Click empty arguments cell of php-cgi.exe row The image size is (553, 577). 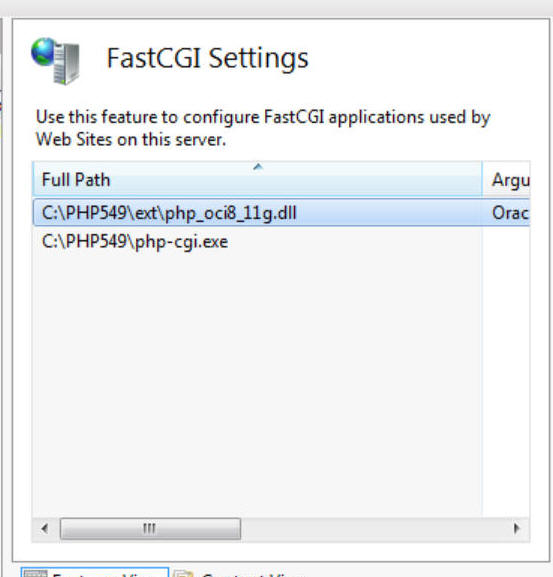[x=506, y=242]
